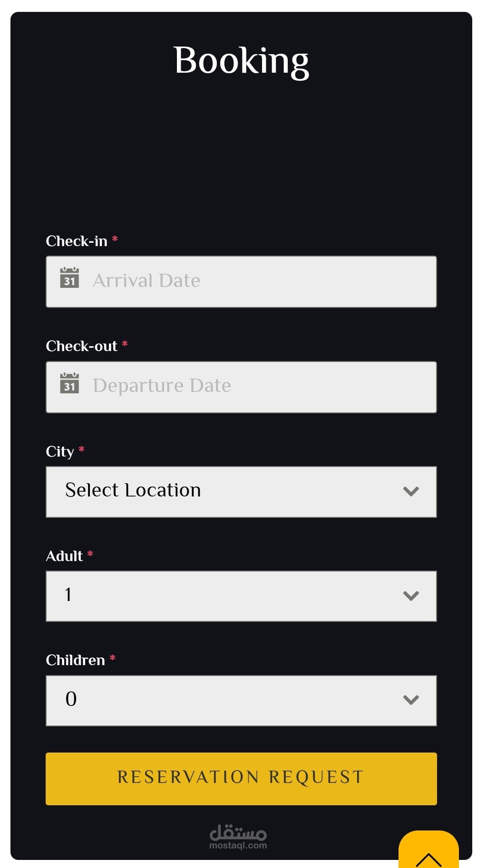Click the red asterisk beside Check-out

tap(125, 344)
